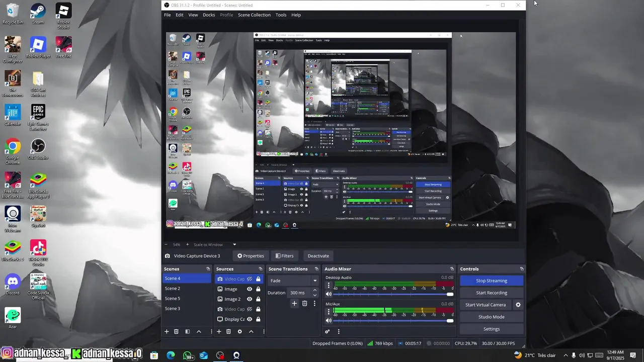Show the Video Capture source below Image 2
Image resolution: width=644 pixels, height=362 pixels.
coord(249,309)
